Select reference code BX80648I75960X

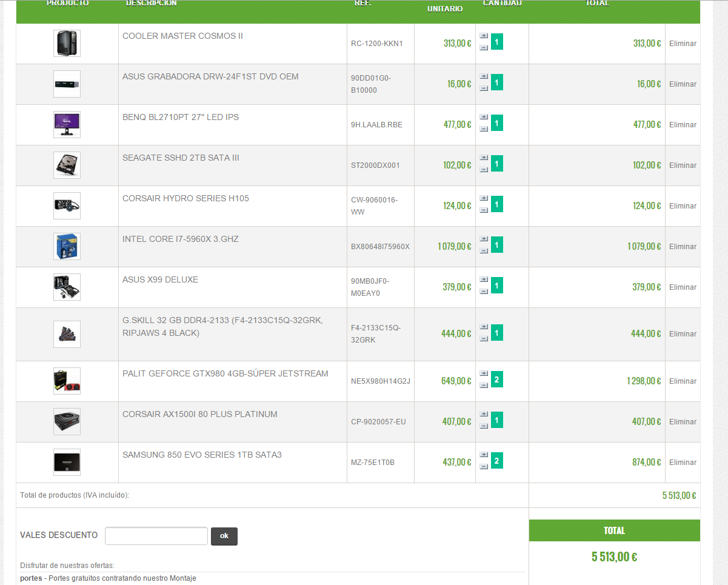click(381, 247)
